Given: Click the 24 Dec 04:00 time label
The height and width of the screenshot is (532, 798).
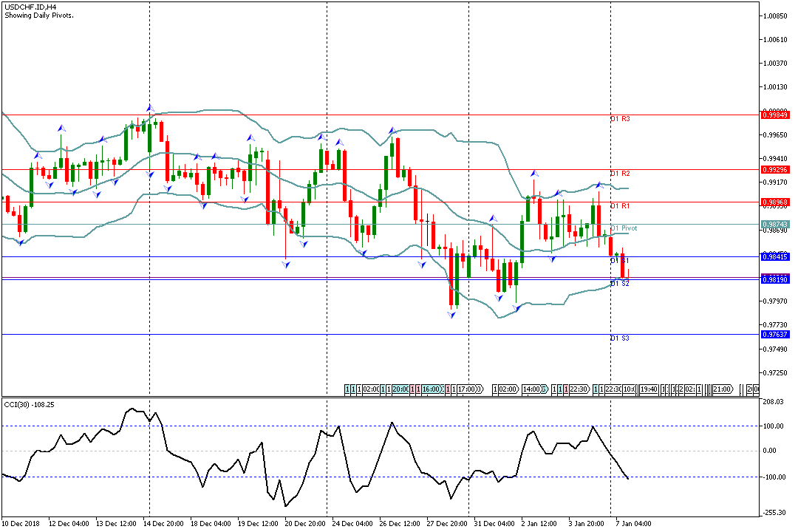Looking at the screenshot, I should click(x=352, y=524).
